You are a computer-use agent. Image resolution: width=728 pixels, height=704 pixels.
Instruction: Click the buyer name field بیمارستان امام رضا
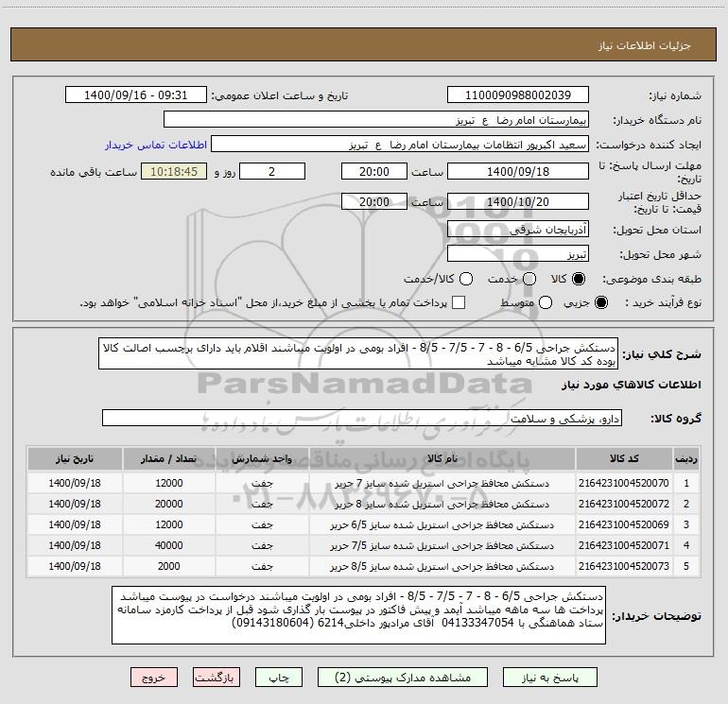[376, 120]
